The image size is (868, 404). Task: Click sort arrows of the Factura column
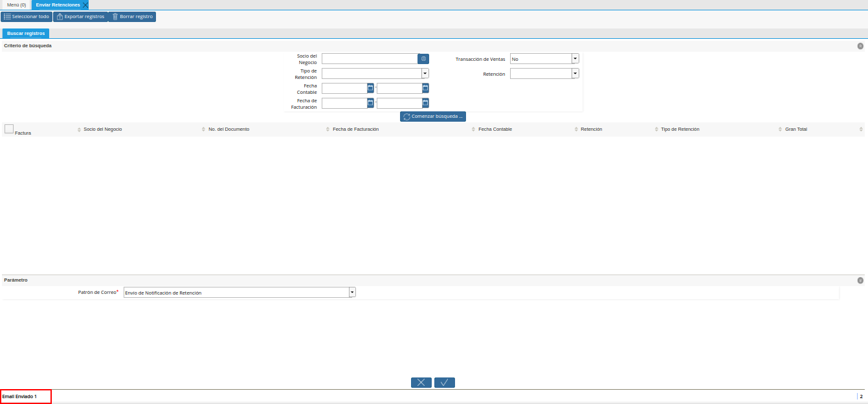click(79, 129)
